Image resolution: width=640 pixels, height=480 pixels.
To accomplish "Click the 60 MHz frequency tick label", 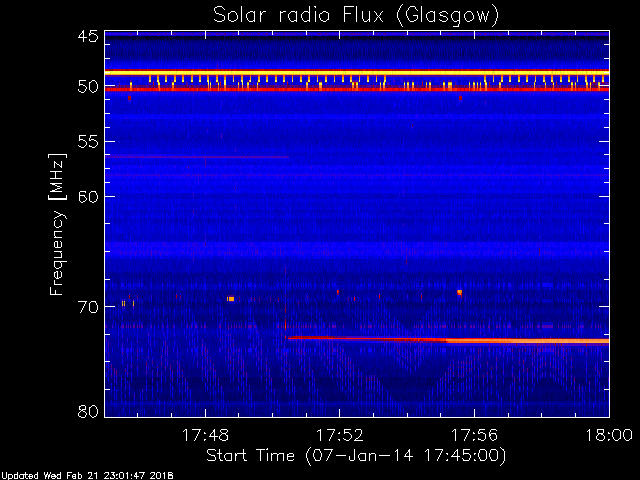I will (x=88, y=197).
